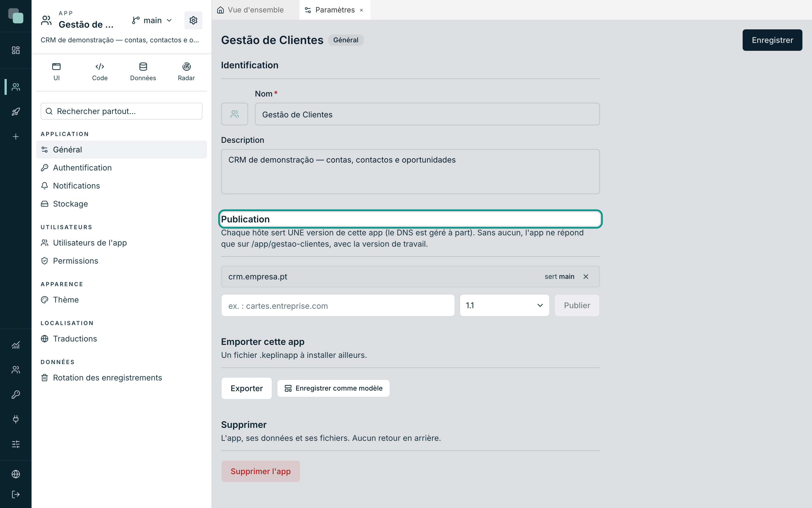Click Enregistrer comme modèle
Viewport: 812px width, 508px height.
334,388
